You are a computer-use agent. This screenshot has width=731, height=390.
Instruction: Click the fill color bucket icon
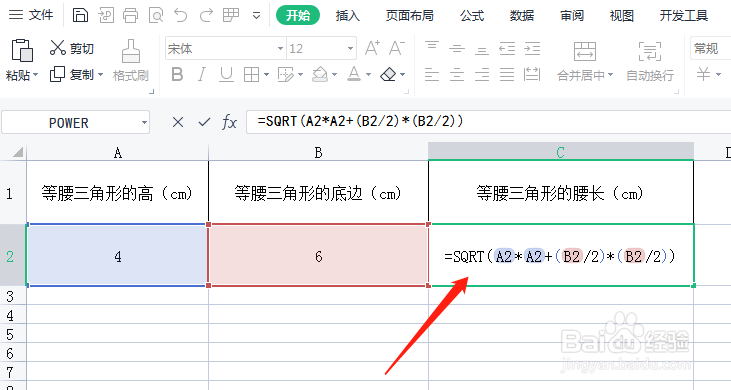pos(320,74)
